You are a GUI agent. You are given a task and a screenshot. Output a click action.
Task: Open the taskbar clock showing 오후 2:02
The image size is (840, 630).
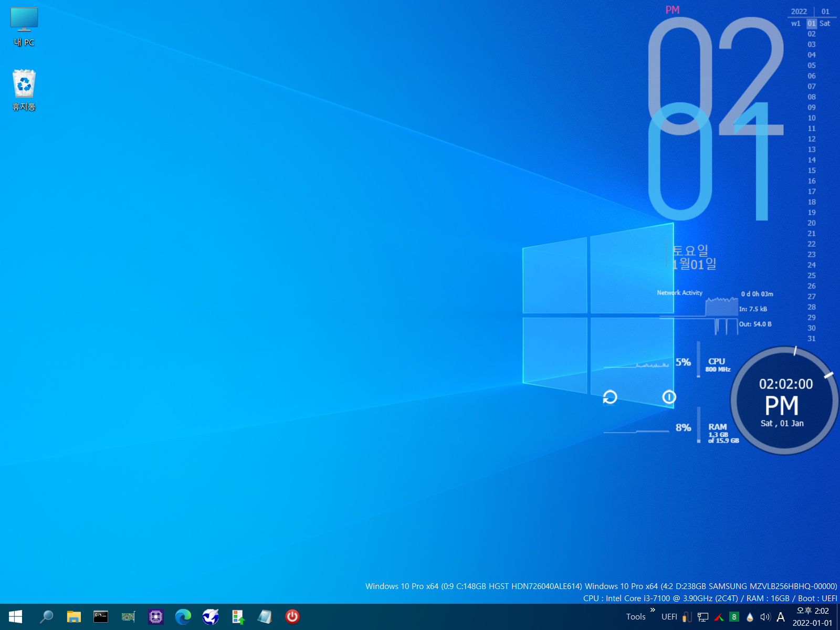coord(812,617)
